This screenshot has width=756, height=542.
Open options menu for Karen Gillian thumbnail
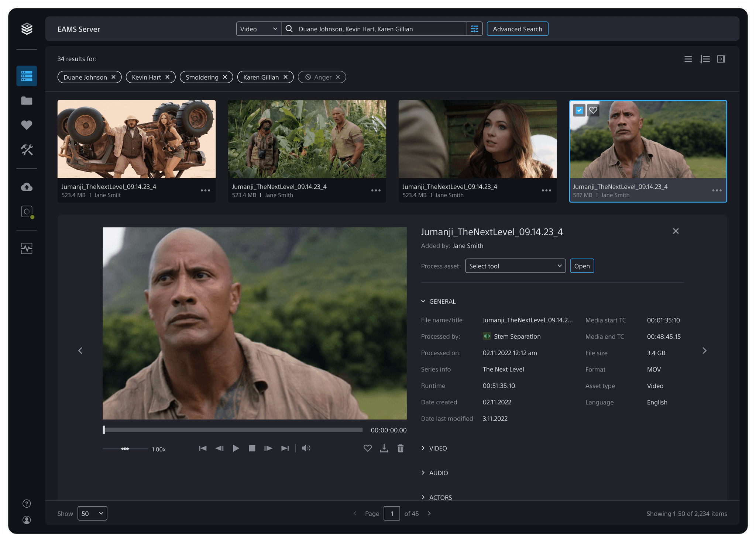pyautogui.click(x=546, y=190)
